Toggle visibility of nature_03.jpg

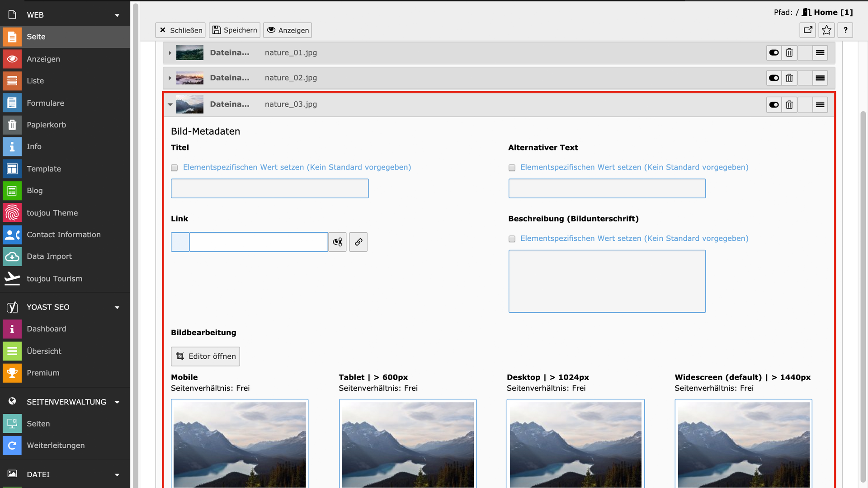coord(774,105)
